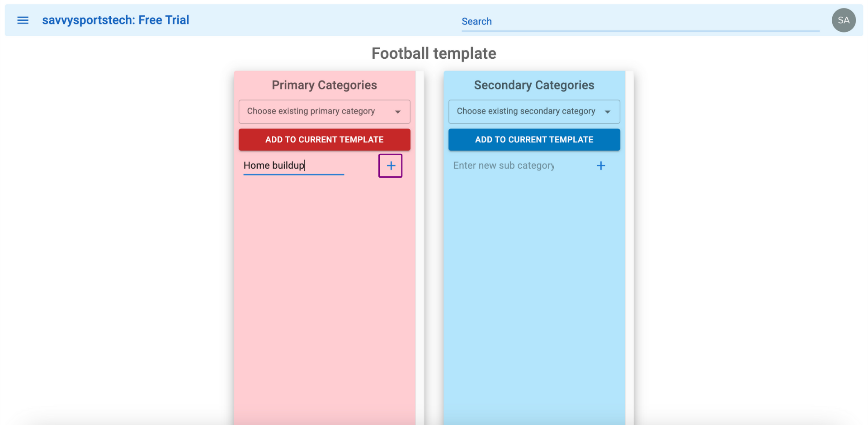
Task: Click the Football template heading
Action: click(x=434, y=54)
